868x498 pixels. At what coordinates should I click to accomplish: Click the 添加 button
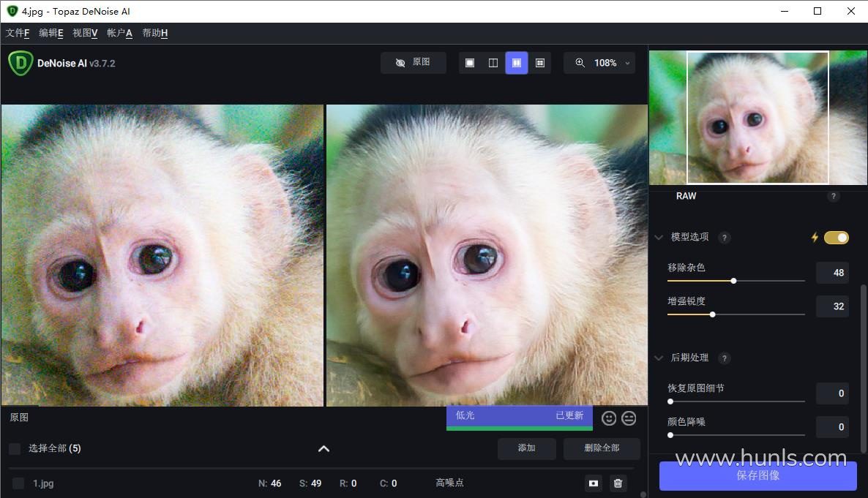(526, 448)
